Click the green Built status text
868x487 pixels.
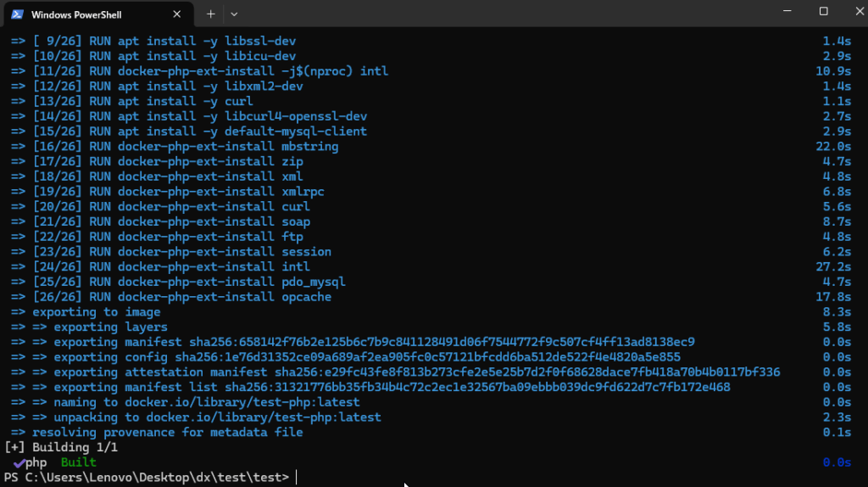78,462
